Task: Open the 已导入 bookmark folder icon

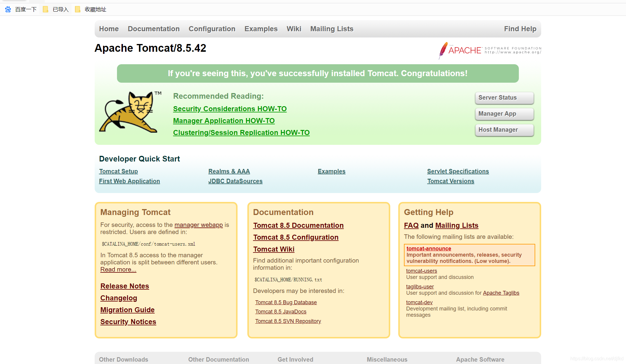Action: (x=46, y=10)
